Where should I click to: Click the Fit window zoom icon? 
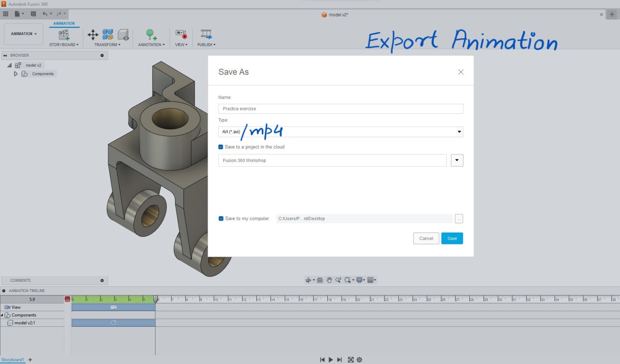pos(348,280)
